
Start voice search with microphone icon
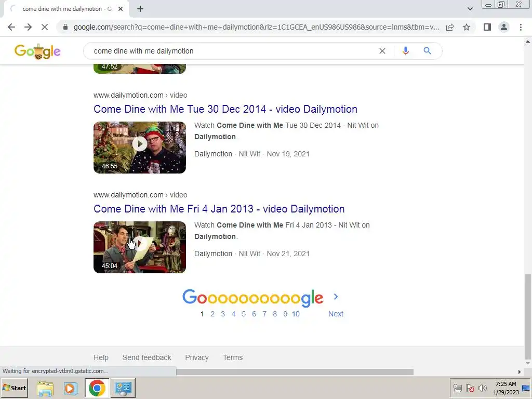point(405,51)
